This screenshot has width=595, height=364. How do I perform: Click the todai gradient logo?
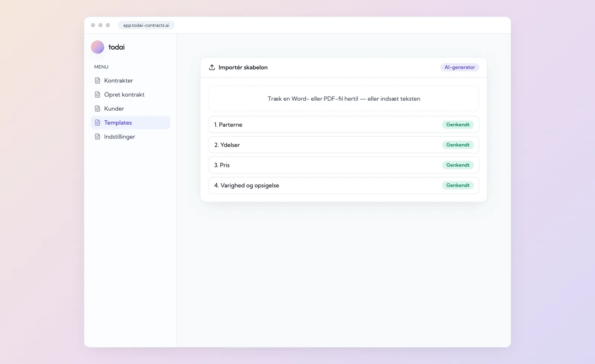[x=97, y=47]
